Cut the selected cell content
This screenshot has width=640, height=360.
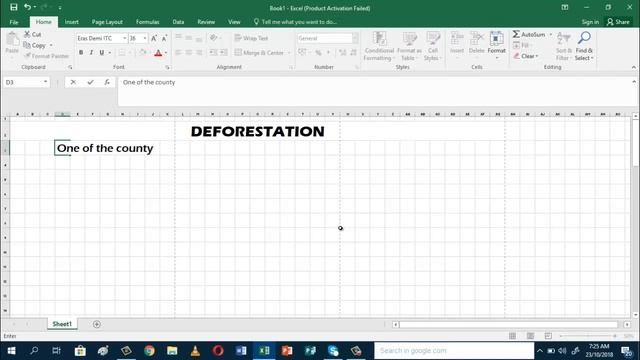[33, 34]
